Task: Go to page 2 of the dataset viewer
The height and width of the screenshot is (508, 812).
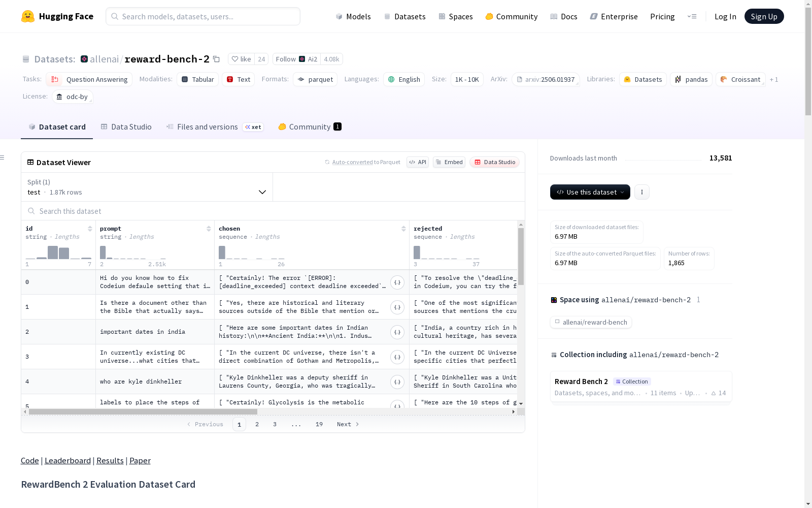Action: [257, 424]
